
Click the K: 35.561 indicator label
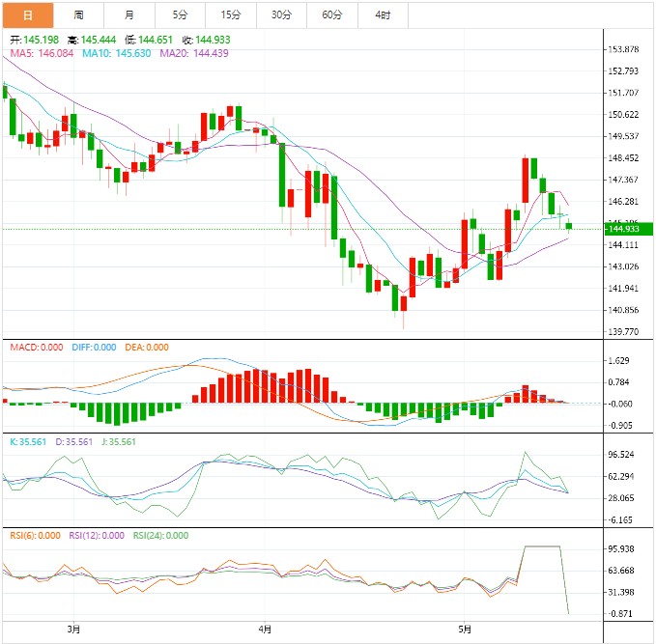28,442
